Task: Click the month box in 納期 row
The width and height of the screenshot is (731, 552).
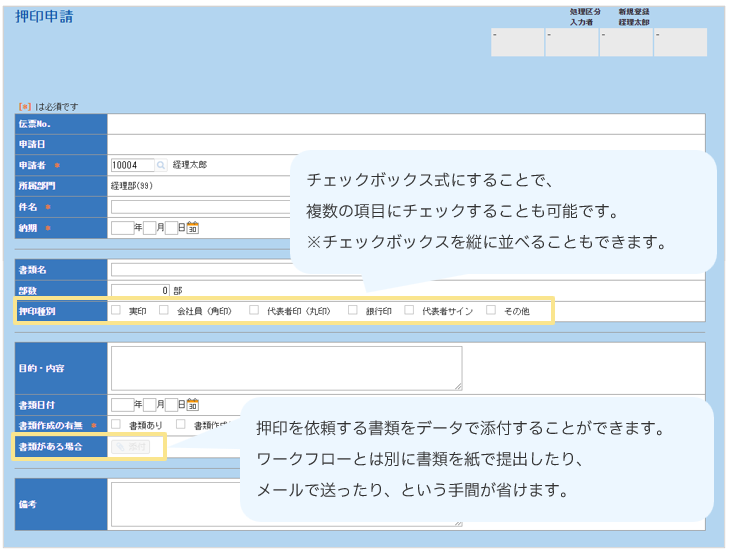Action: (x=150, y=228)
